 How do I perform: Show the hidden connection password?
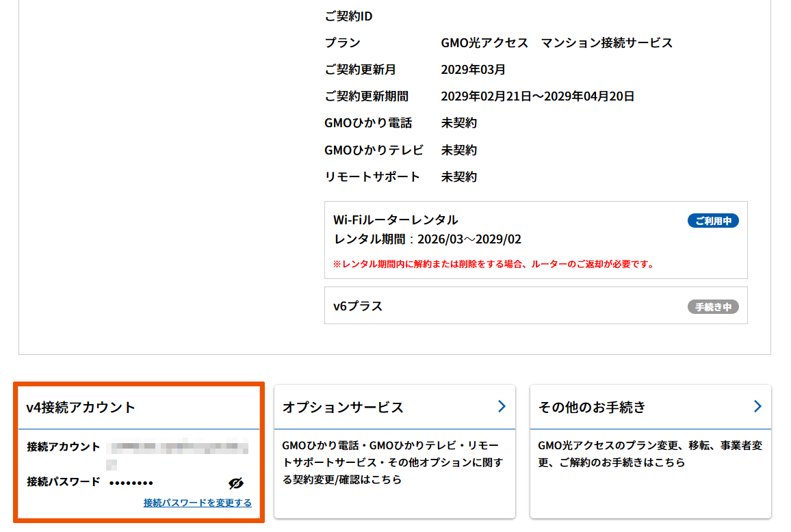pos(236,483)
